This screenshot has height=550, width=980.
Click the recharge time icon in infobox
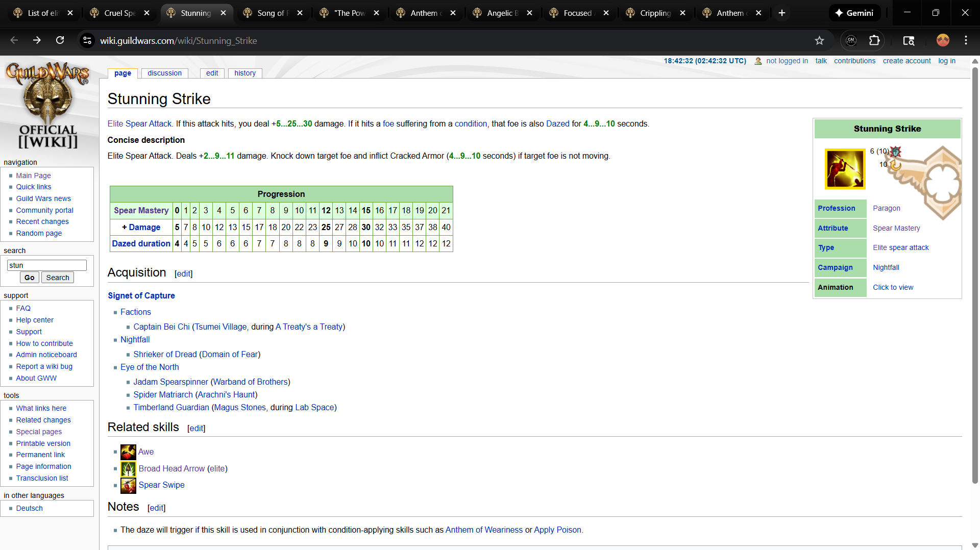[895, 164]
